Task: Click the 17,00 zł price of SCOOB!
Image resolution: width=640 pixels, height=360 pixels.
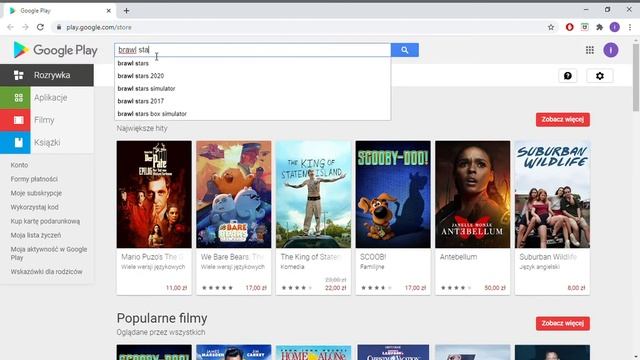Action: 415,288
